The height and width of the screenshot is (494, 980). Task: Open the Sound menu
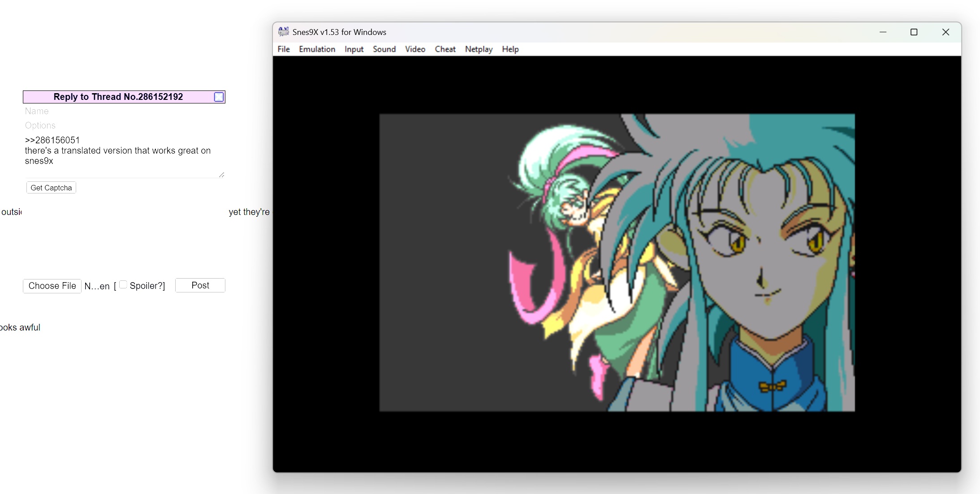384,49
